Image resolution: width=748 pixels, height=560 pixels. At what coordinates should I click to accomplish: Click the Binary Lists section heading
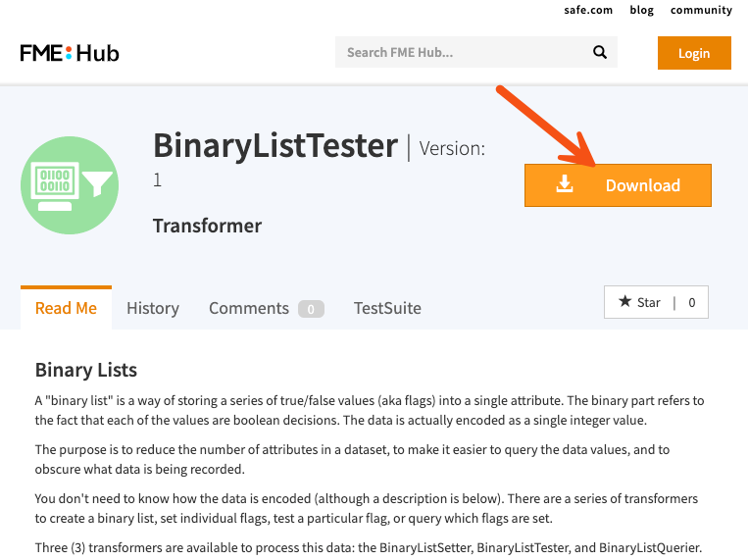86,370
